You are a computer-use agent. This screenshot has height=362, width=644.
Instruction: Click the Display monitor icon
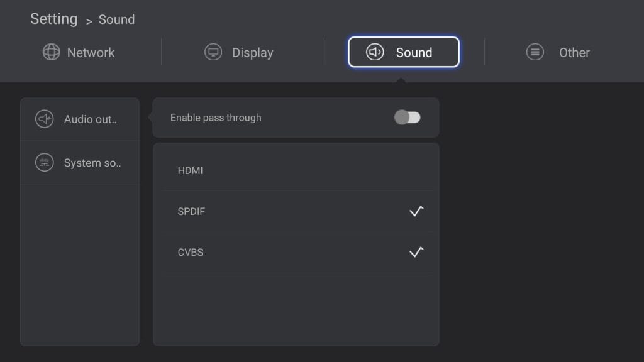(x=213, y=52)
